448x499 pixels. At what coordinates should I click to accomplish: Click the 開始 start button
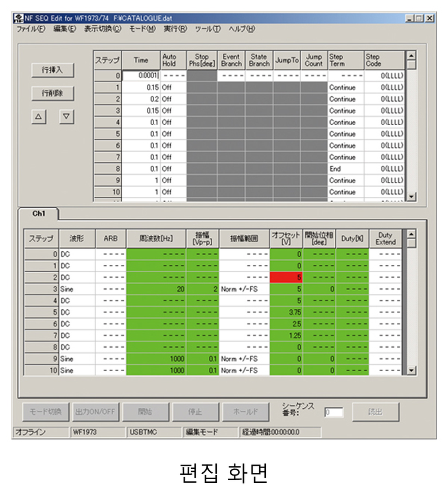coord(145,412)
